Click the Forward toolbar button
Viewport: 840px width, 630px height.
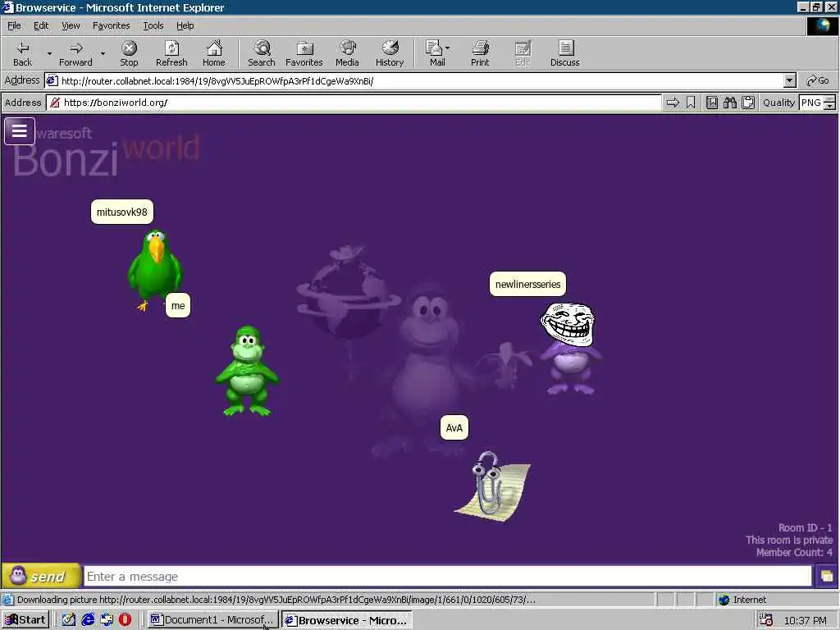[x=75, y=53]
